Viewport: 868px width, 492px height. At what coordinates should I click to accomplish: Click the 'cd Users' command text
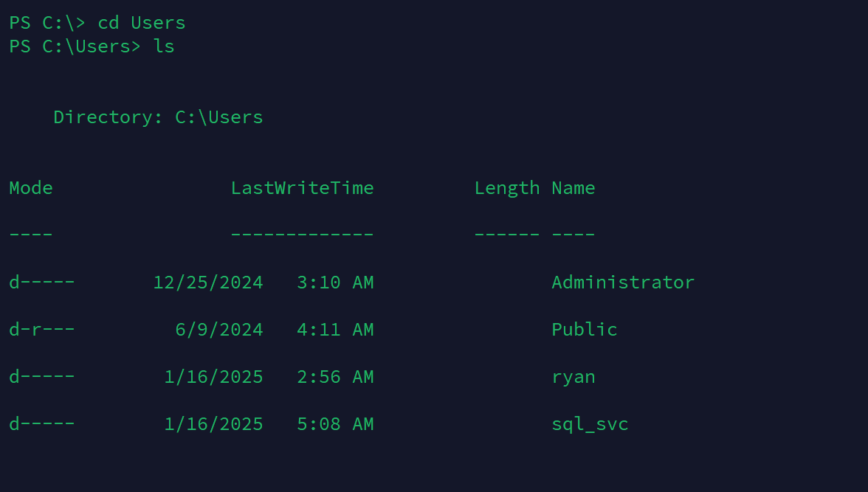click(x=141, y=23)
